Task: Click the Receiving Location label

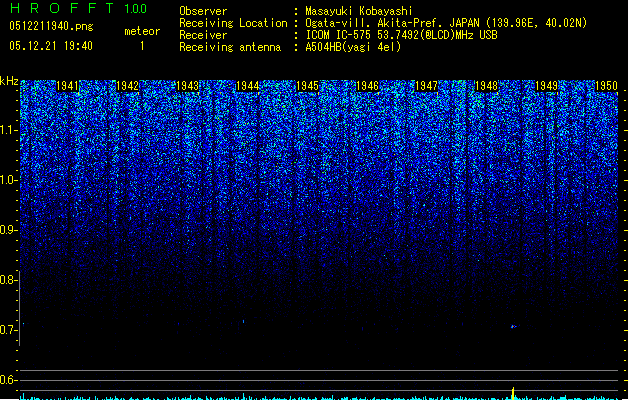Action: [x=233, y=23]
